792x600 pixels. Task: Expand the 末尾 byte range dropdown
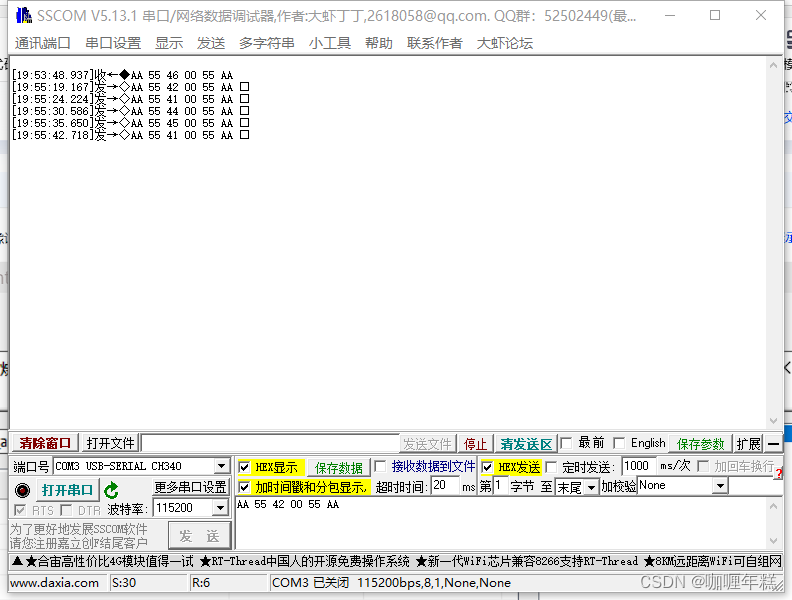(591, 487)
